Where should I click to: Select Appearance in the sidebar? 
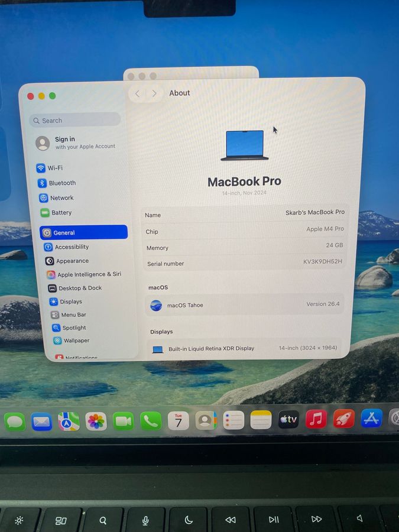[x=72, y=261]
